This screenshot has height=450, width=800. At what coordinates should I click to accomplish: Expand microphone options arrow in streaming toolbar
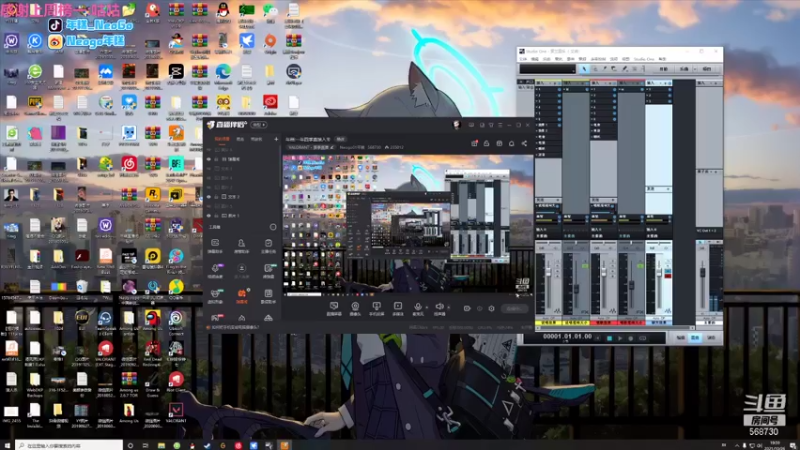(x=427, y=307)
